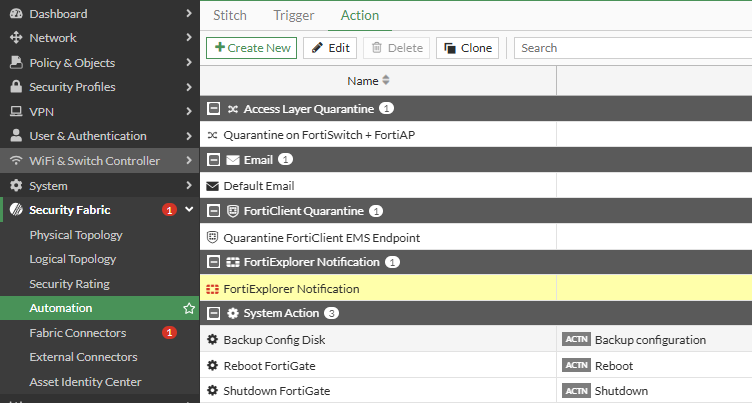Open Security Rating page
Screen dimensions: 752x403
(70, 284)
